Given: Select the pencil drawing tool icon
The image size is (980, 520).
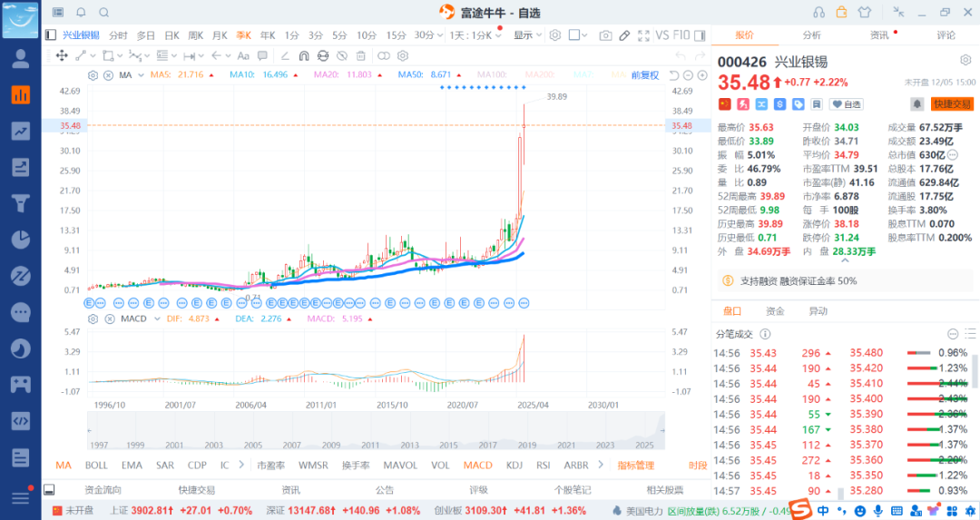Looking at the screenshot, I should click(x=624, y=35).
